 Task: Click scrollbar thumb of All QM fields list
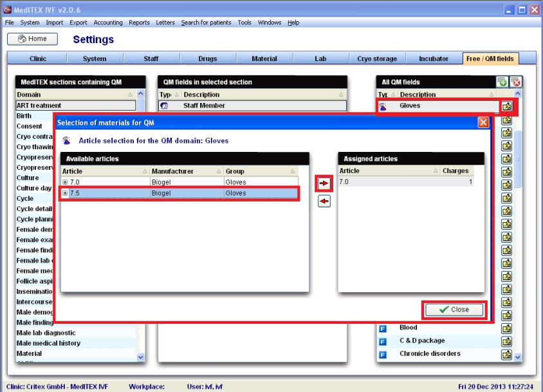pos(518,159)
